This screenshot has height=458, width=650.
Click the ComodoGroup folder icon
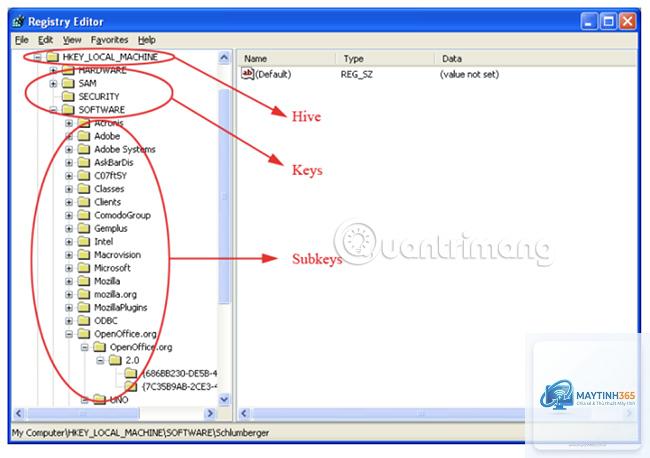pos(84,215)
